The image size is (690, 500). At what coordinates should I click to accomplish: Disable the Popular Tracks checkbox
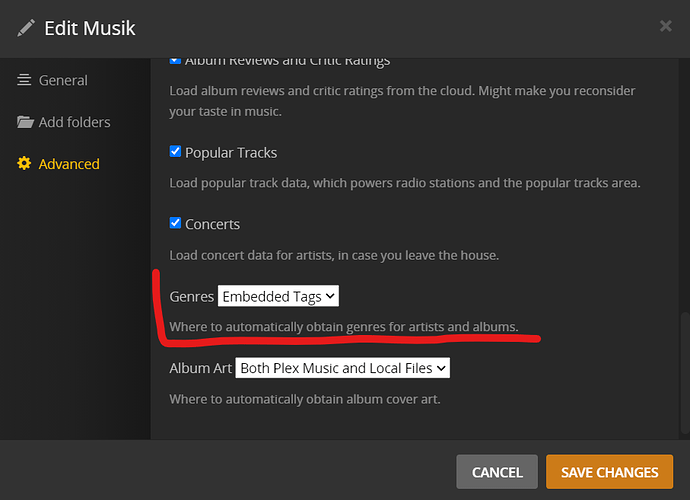point(176,153)
